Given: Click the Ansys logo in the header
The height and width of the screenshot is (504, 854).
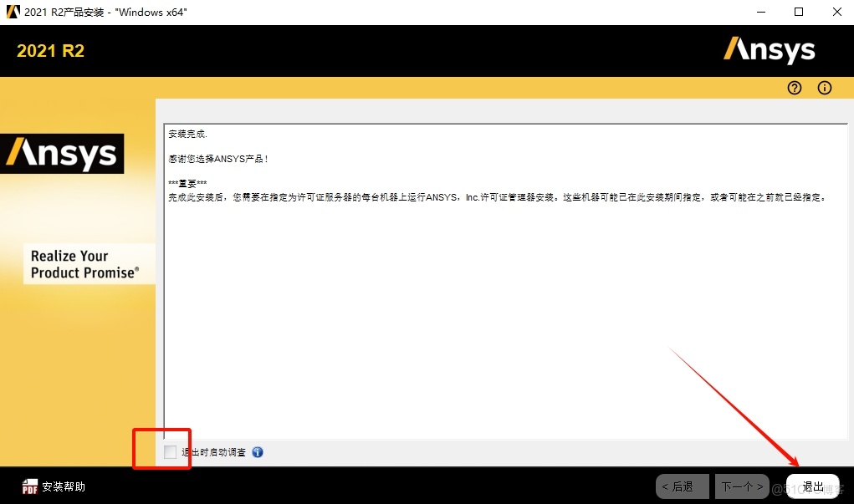Looking at the screenshot, I should pos(769,50).
